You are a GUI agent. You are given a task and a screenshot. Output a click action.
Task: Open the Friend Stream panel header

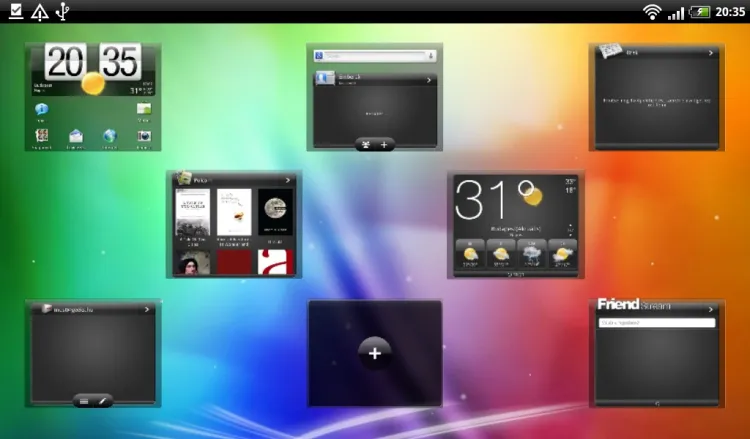pos(655,305)
